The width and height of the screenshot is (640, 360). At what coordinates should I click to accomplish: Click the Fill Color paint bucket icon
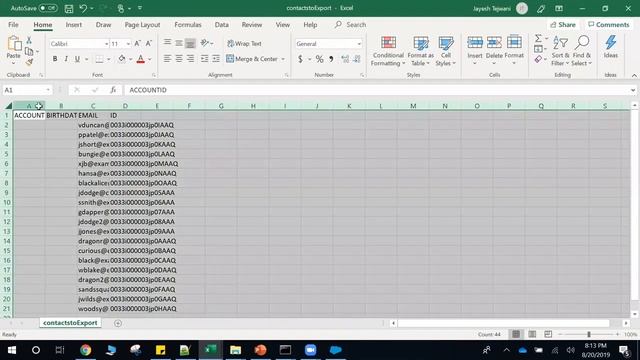tap(122, 59)
